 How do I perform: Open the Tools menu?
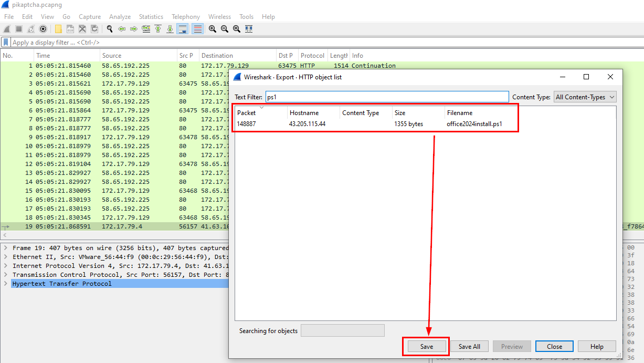247,17
